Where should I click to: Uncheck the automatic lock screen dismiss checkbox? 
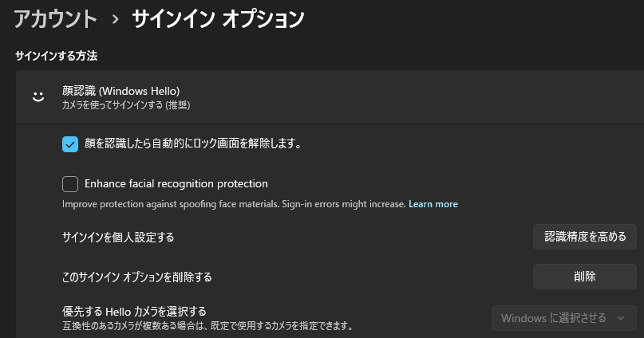click(70, 144)
